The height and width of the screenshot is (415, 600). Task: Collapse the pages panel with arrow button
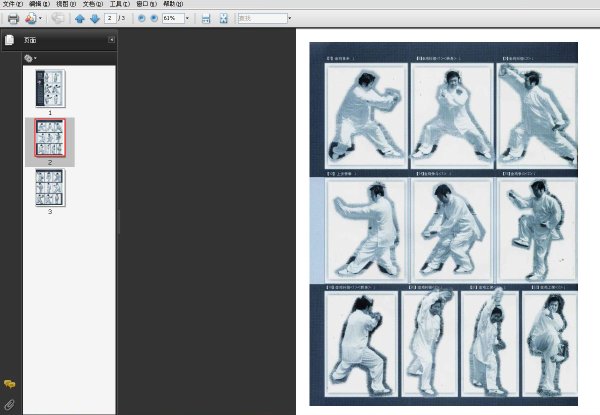click(x=111, y=39)
